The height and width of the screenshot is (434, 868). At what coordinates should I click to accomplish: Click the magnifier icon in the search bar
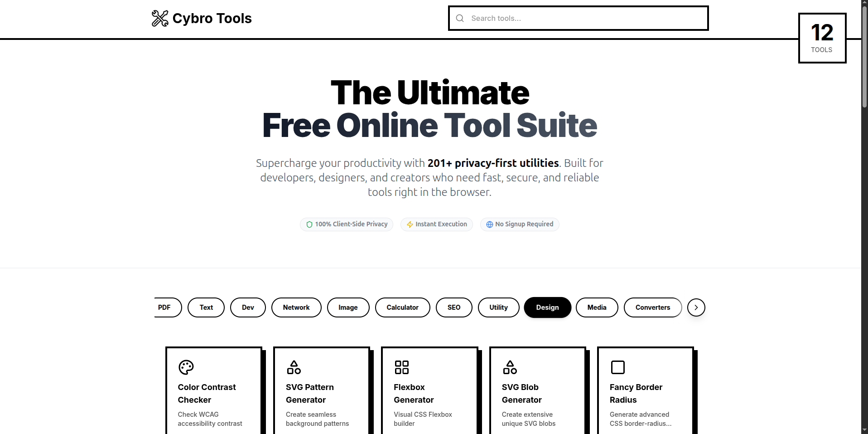pyautogui.click(x=460, y=18)
